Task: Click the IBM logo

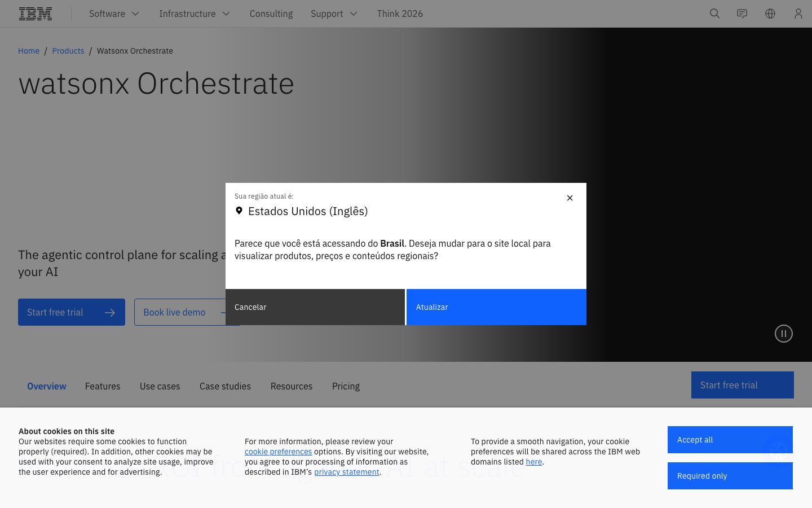Action: coord(35,14)
